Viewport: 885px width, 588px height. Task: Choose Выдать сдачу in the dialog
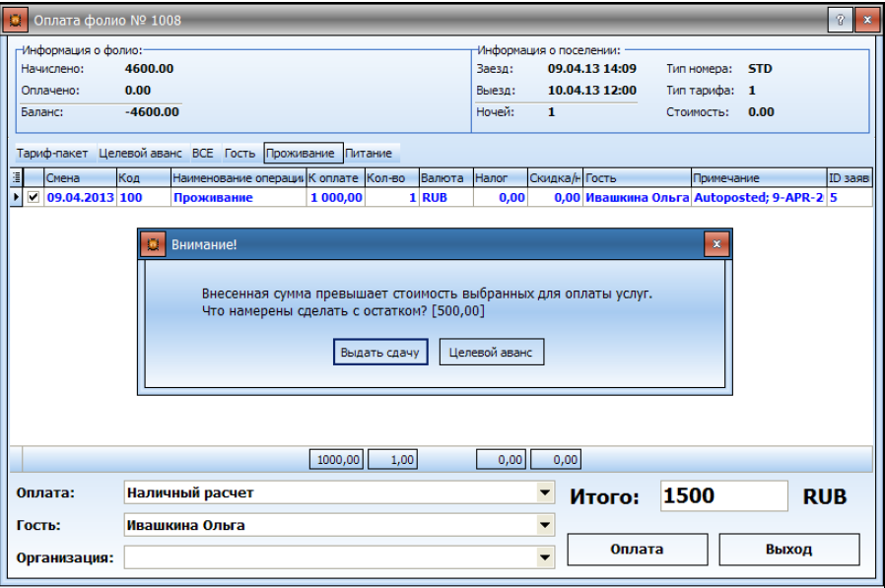coord(380,353)
